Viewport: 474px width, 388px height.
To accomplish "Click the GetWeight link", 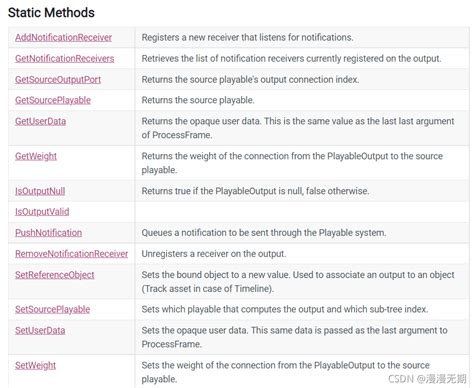I will click(x=36, y=156).
